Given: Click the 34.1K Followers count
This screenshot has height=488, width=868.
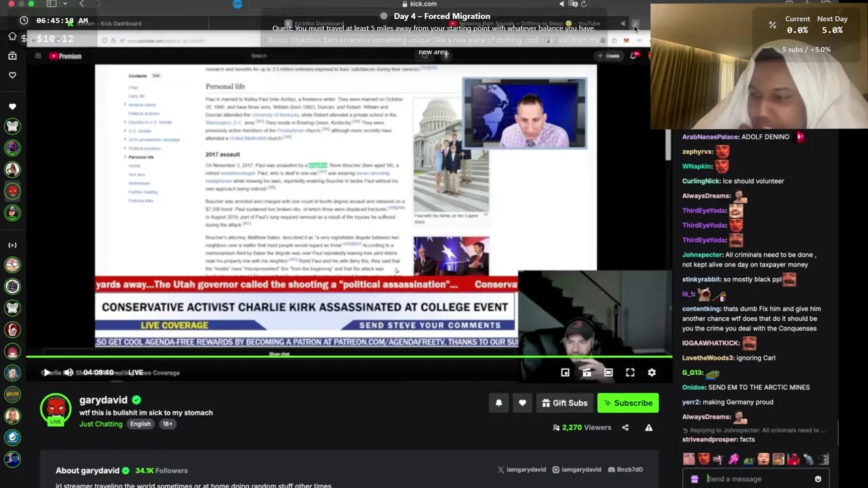Looking at the screenshot, I should (x=161, y=470).
